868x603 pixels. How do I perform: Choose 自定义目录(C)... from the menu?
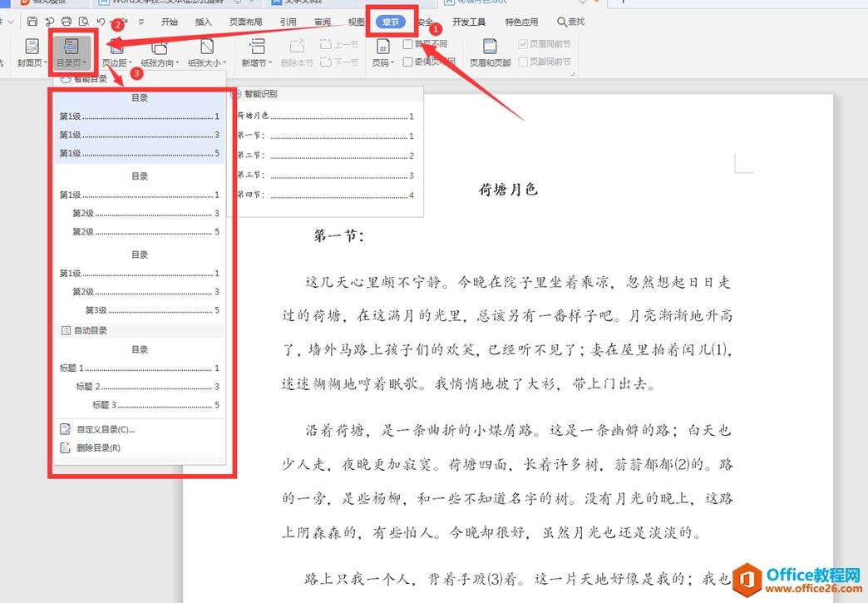pos(105,430)
